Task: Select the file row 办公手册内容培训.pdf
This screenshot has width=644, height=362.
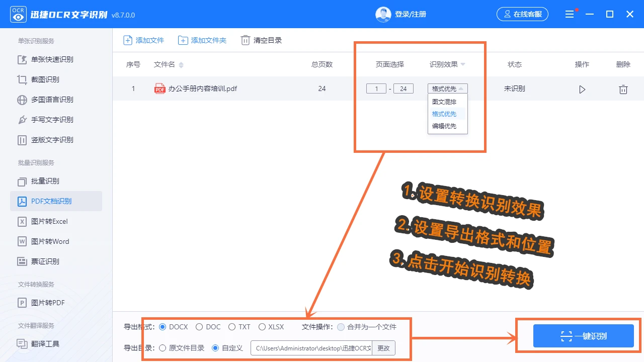Action: (x=378, y=88)
